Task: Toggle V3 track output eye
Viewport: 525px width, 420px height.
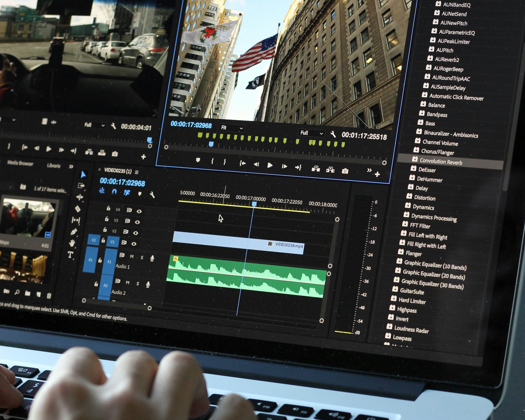Action: [137, 222]
